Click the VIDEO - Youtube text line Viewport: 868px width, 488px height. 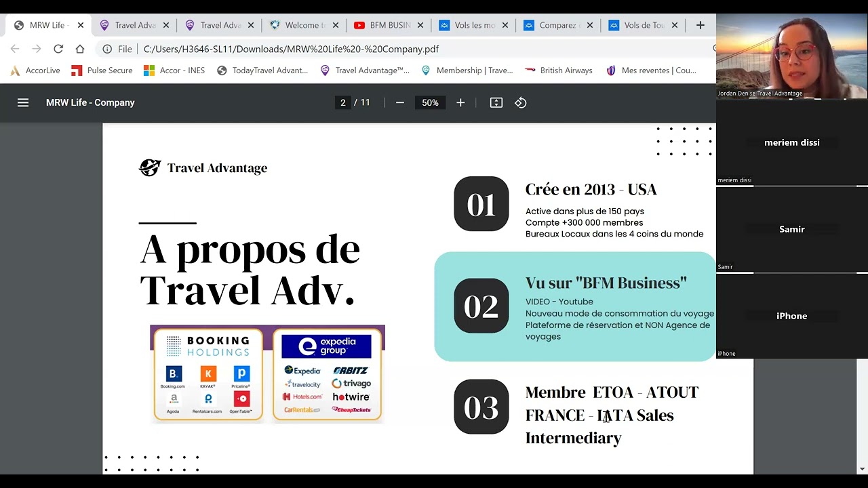click(x=559, y=302)
